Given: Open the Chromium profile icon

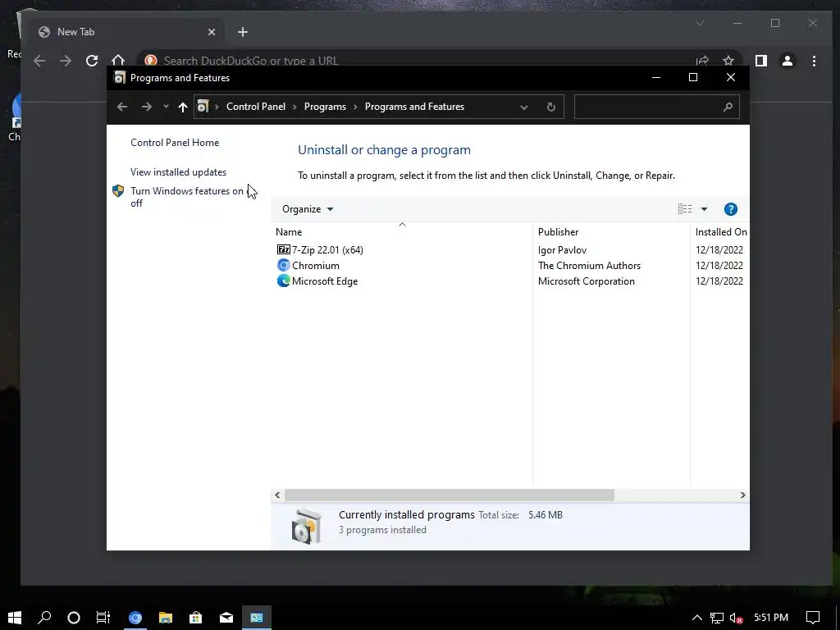Looking at the screenshot, I should 787,61.
